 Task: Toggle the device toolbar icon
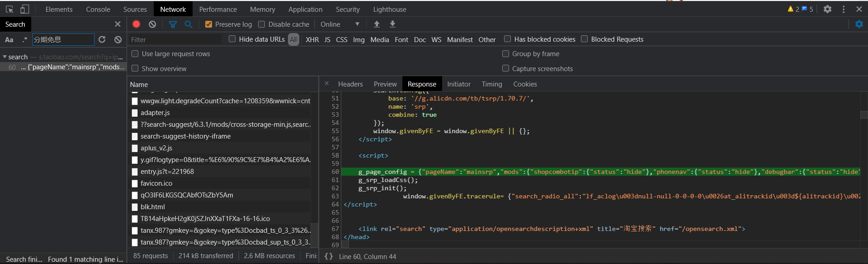pyautogui.click(x=25, y=9)
